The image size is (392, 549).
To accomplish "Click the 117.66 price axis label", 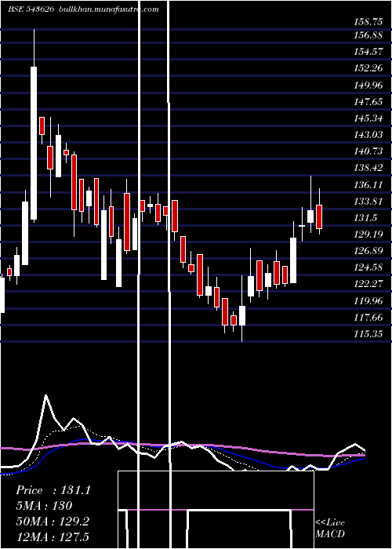I will (368, 318).
